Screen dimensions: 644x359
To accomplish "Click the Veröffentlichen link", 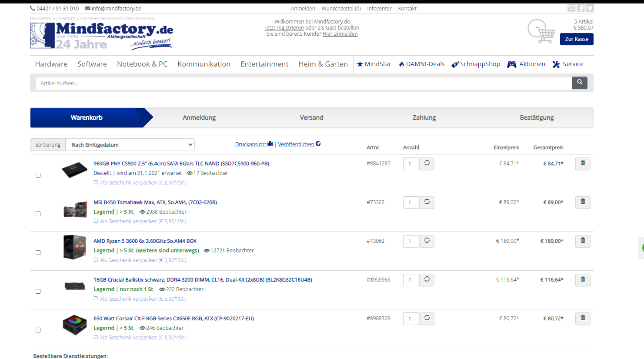I will [x=299, y=144].
